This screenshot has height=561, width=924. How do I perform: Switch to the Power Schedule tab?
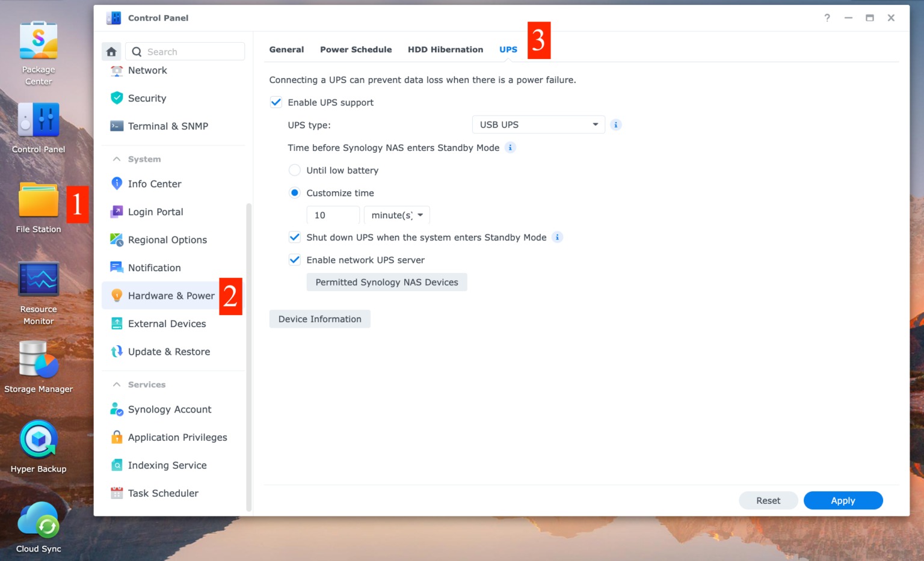point(356,49)
